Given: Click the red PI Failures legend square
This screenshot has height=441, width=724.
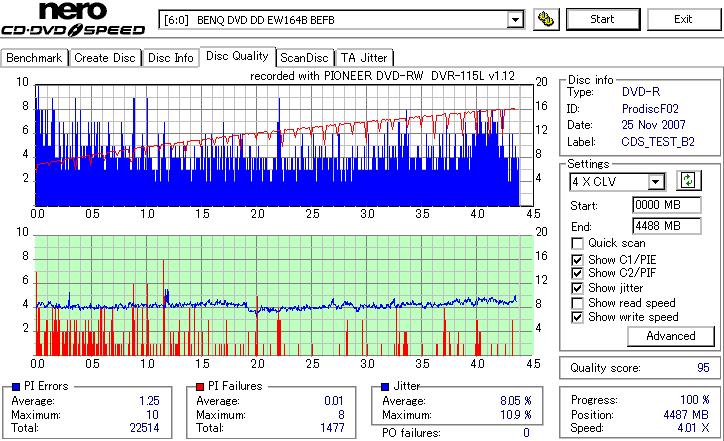Looking at the screenshot, I should coord(200,387).
